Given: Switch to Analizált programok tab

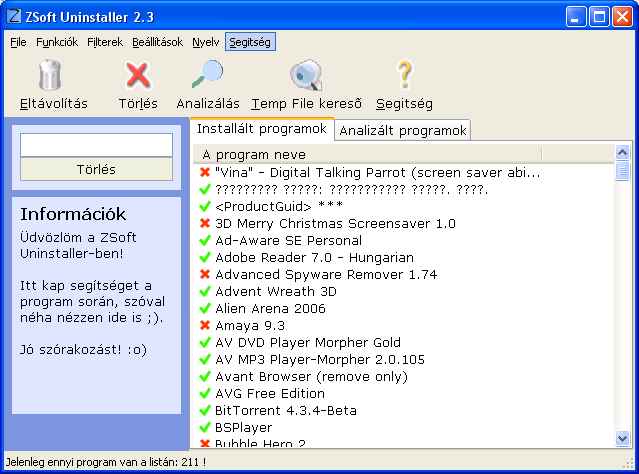Looking at the screenshot, I should tap(403, 130).
